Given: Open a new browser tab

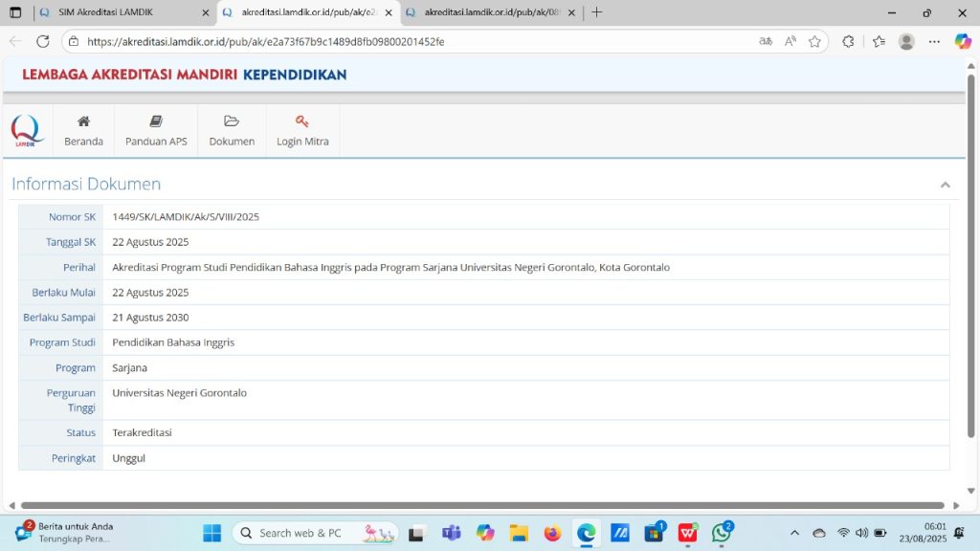Looking at the screenshot, I should click(597, 11).
